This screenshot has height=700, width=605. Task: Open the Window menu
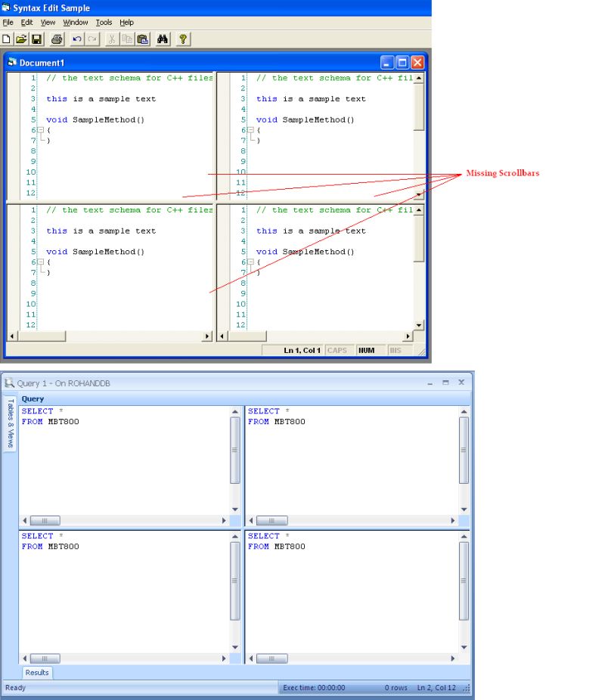[x=76, y=23]
